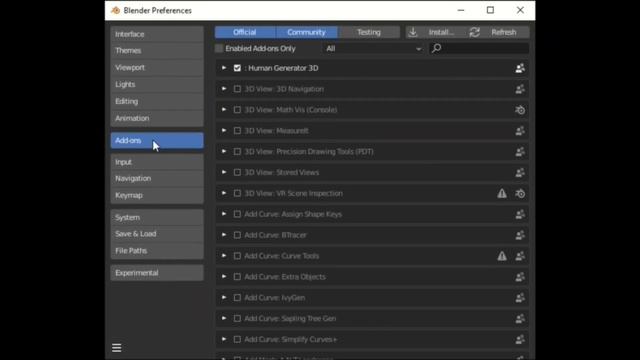Select the Add-ons section
The height and width of the screenshot is (360, 640).
pos(157,140)
